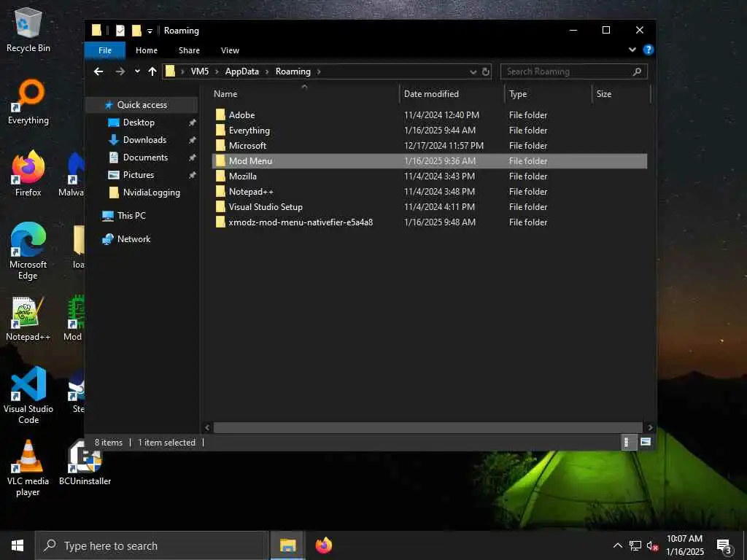The width and height of the screenshot is (747, 560).
Task: Open the notification center icon
Action: 724,545
